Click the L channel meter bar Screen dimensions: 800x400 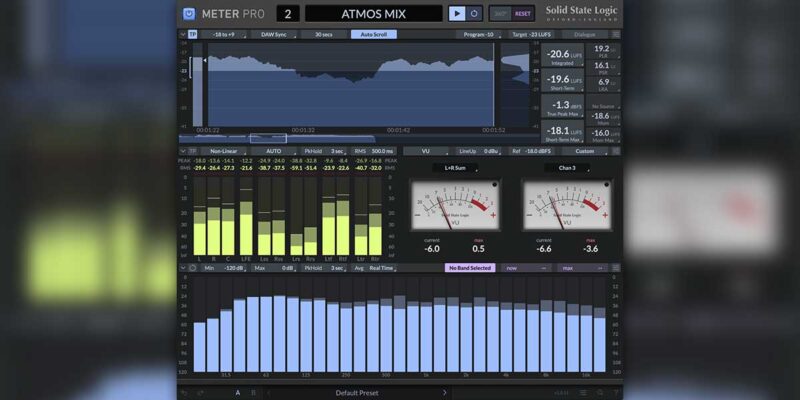pos(199,216)
